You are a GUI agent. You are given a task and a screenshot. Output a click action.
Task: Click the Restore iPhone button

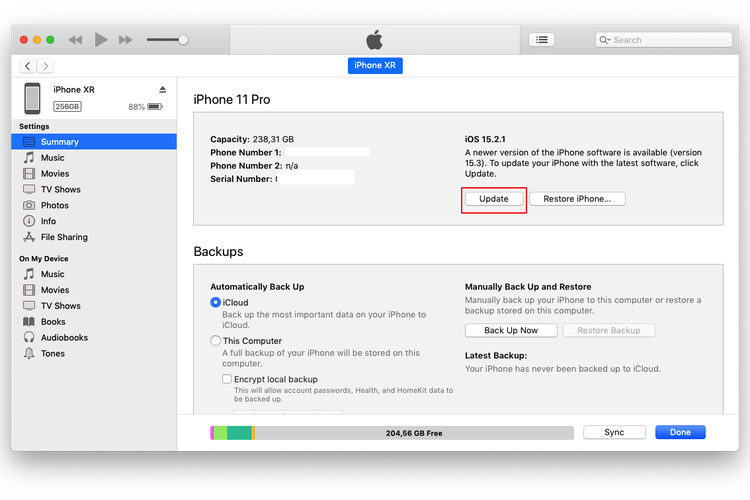coord(577,199)
